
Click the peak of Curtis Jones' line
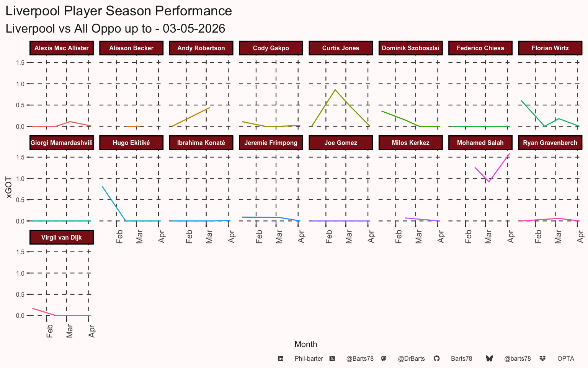point(335,90)
